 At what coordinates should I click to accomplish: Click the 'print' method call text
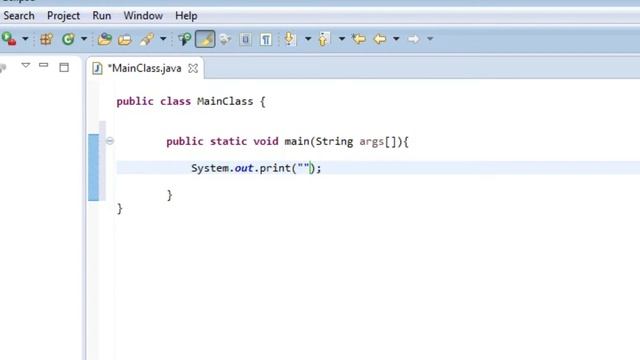pos(275,168)
